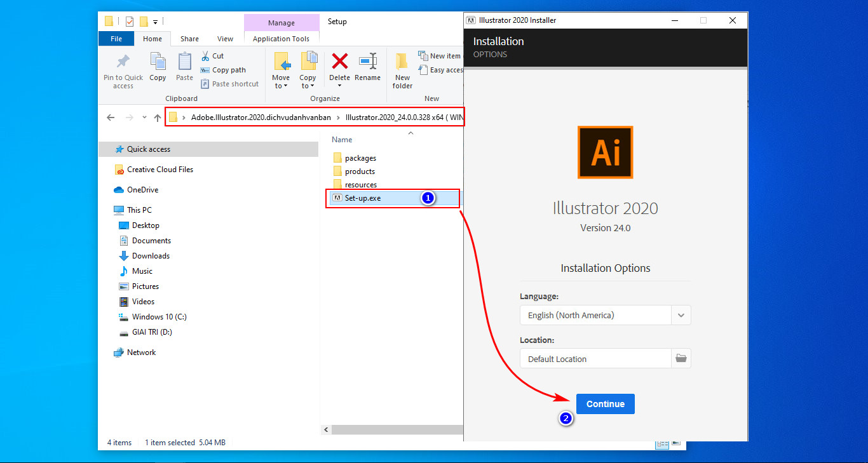
Task: Open the Customize Quick Access Toolbar arrow
Action: click(155, 22)
